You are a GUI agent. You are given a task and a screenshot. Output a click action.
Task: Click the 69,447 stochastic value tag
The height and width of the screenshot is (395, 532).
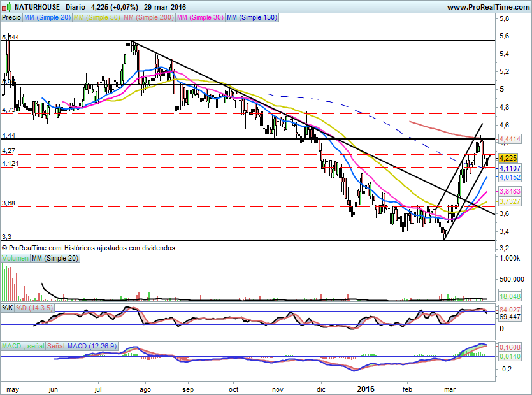[x=510, y=317]
